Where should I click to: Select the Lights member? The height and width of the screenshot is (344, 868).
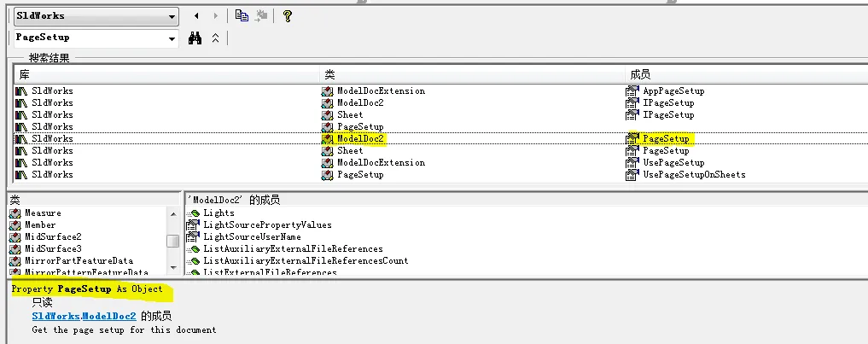(218, 213)
